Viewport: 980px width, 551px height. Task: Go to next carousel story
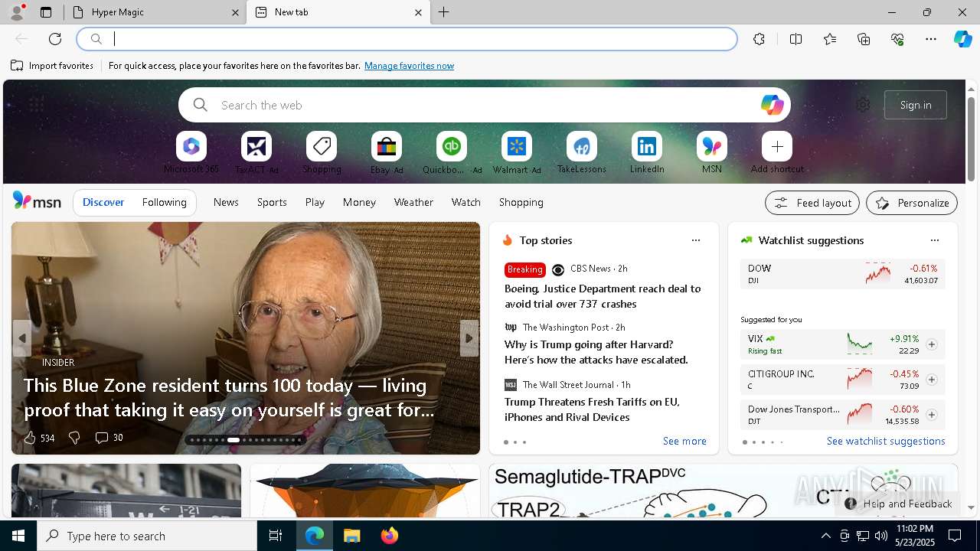(x=469, y=337)
